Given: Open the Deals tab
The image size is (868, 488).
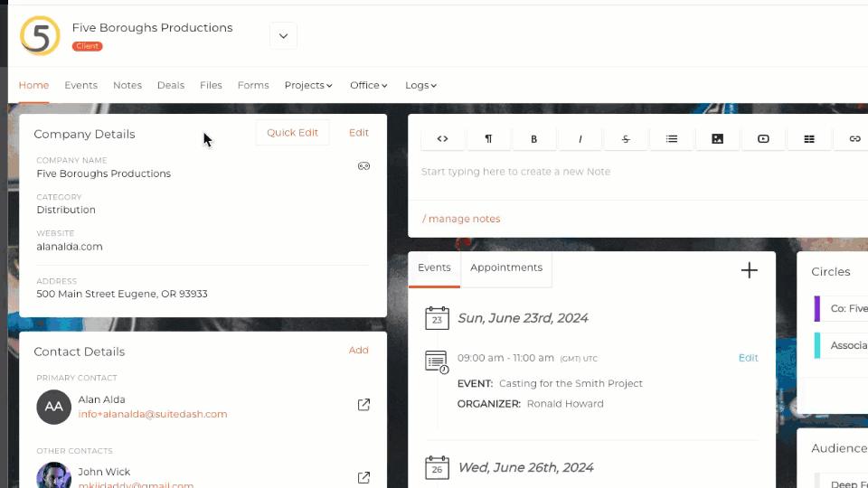Looking at the screenshot, I should pyautogui.click(x=171, y=85).
